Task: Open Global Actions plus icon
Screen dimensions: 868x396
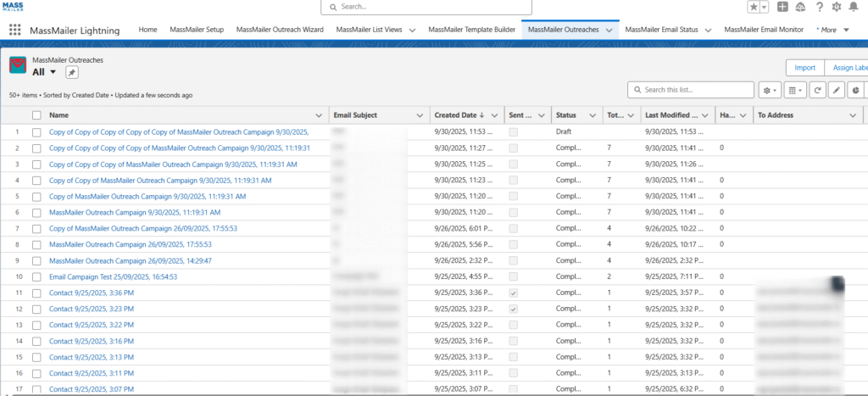Action: coord(782,7)
